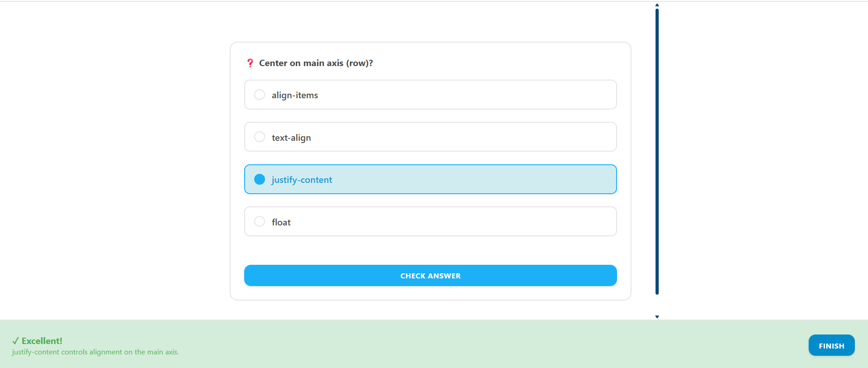
Task: Click the Finish button
Action: (x=831, y=345)
